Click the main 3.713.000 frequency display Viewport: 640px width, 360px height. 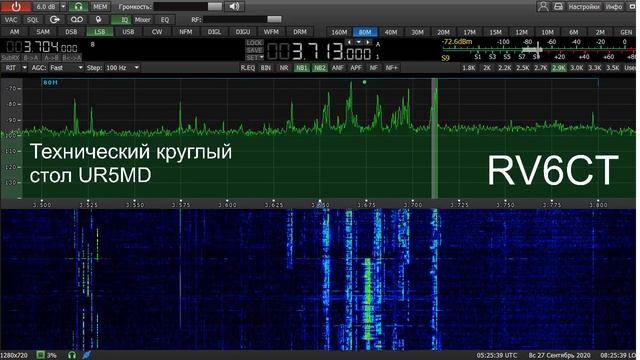click(319, 52)
